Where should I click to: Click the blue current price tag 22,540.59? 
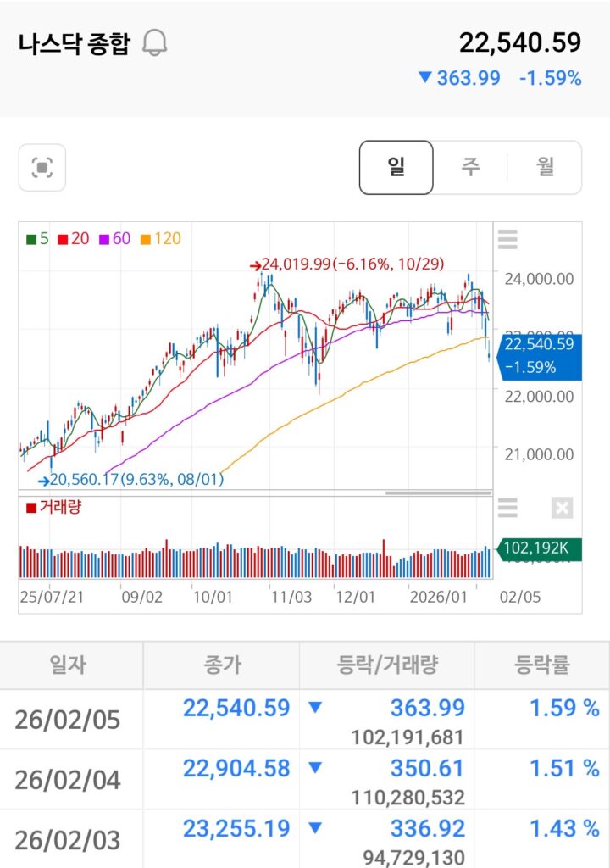point(540,356)
